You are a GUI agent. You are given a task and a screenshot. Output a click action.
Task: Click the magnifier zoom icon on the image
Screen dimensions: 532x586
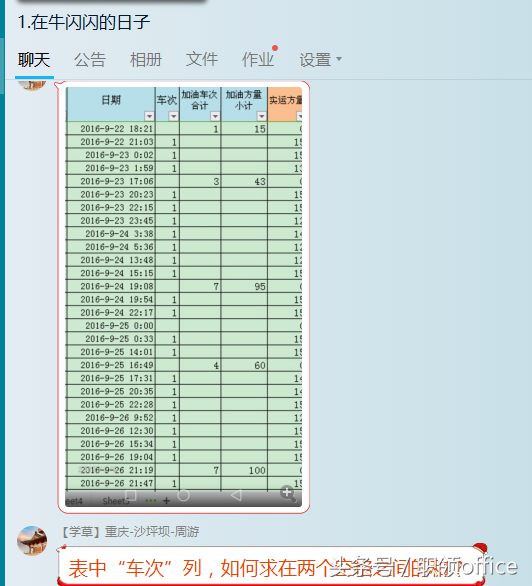[x=288, y=494]
